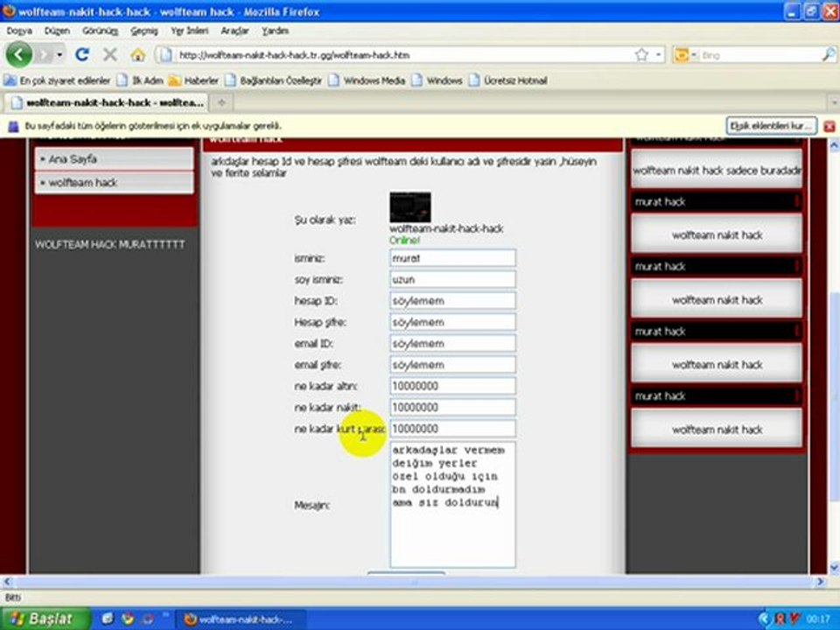This screenshot has width=840, height=630.
Task: Click the plugin puzzle icon in notification bar
Action: tap(13, 126)
